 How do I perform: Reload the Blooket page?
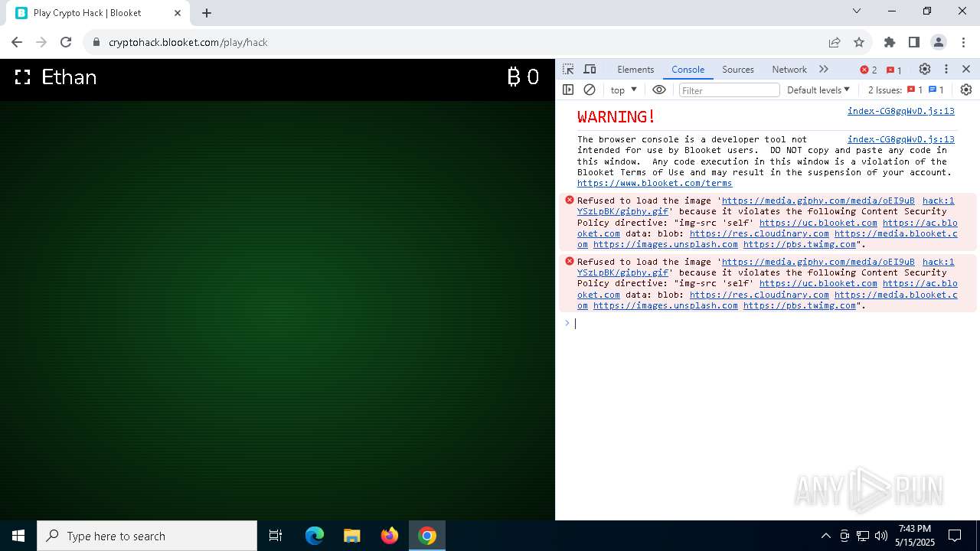pyautogui.click(x=66, y=42)
